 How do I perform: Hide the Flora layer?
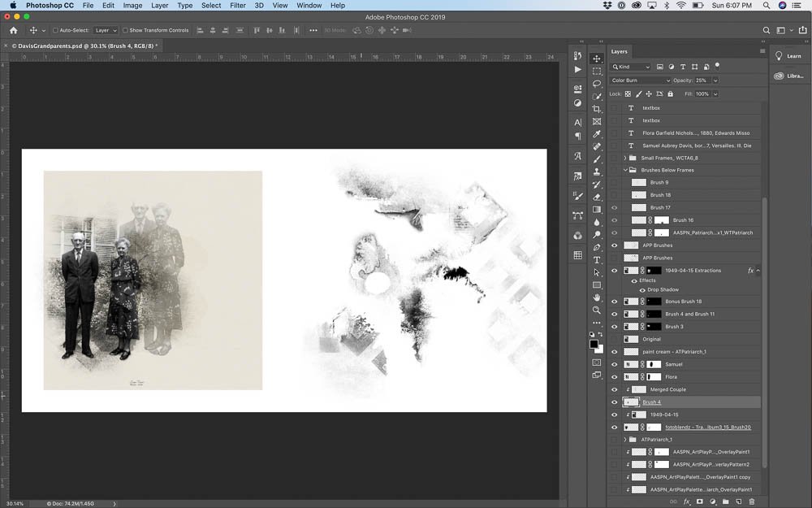(x=615, y=377)
